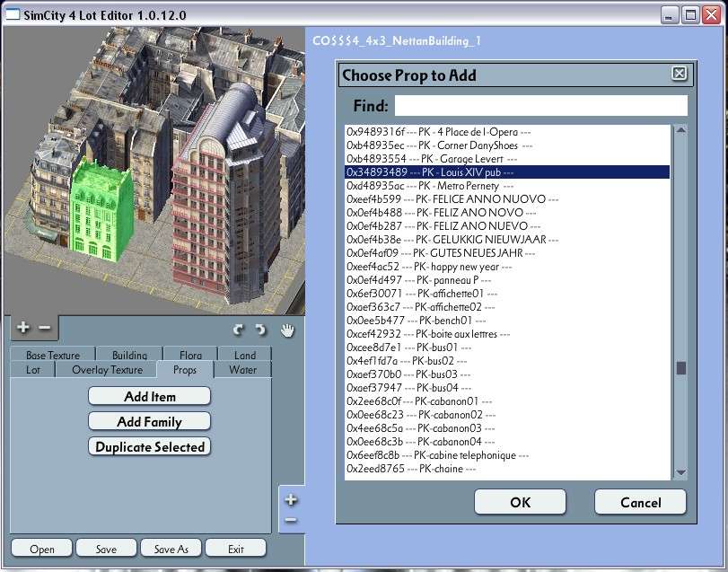Switch to the Building tab

click(x=129, y=355)
